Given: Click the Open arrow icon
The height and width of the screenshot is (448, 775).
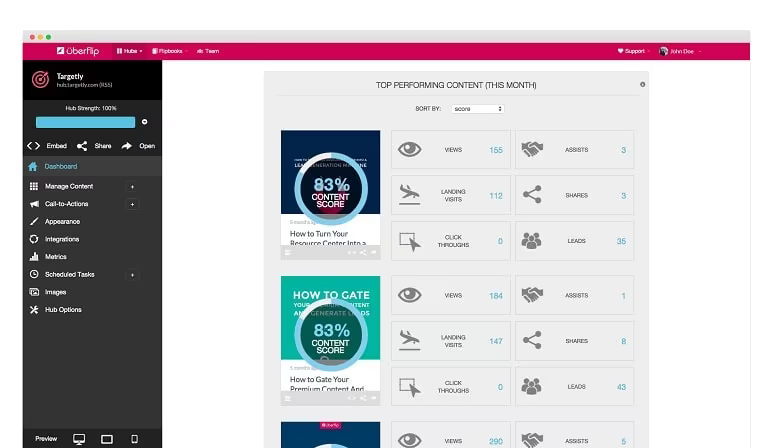Looking at the screenshot, I should [127, 146].
